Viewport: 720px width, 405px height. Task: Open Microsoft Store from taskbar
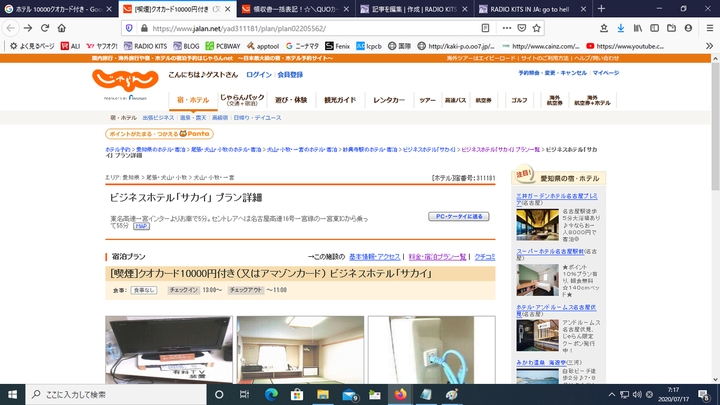tap(297, 394)
